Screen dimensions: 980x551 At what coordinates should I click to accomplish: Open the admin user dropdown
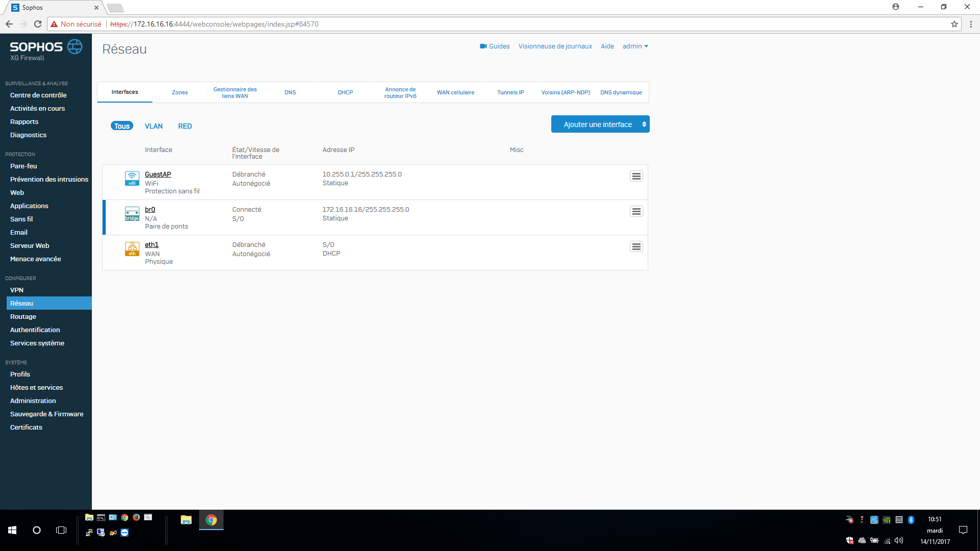(x=635, y=46)
